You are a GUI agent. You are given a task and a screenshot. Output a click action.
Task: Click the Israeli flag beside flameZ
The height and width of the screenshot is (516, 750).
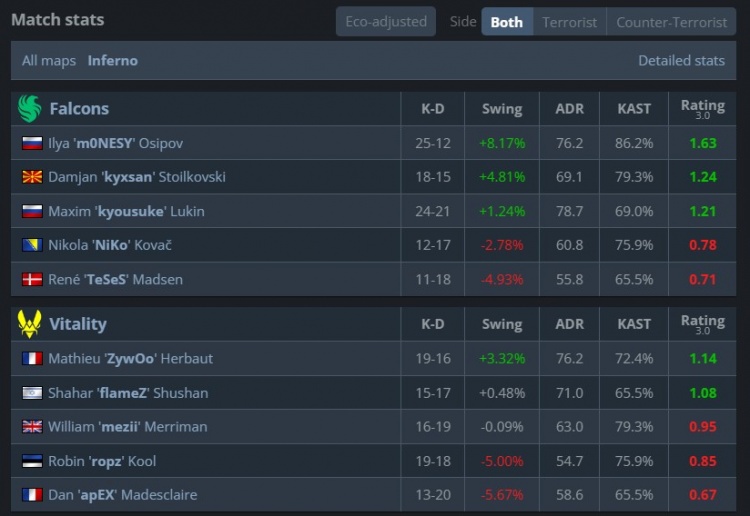point(32,393)
